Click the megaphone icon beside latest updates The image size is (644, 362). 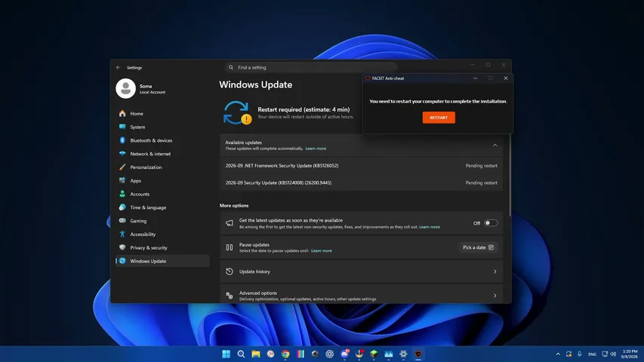pyautogui.click(x=230, y=223)
